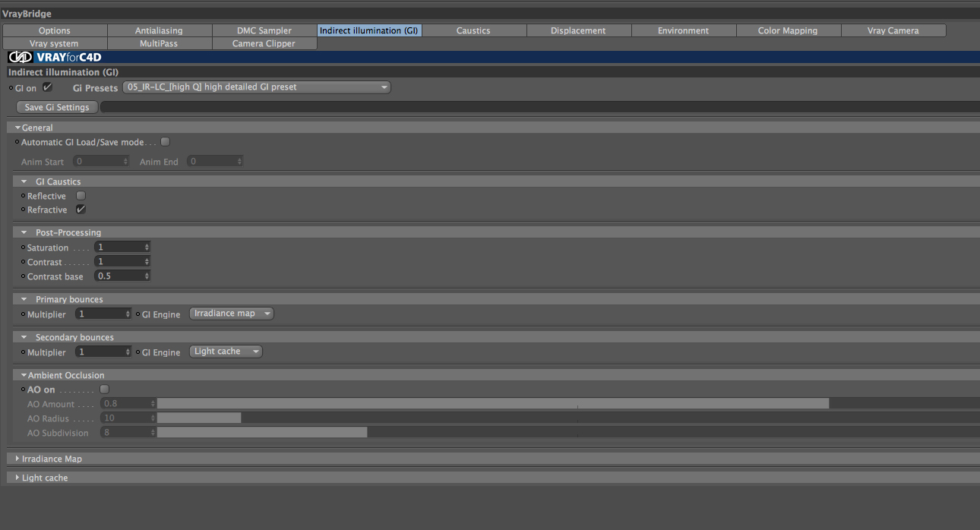This screenshot has width=980, height=530.
Task: Click the VrayBridge panel title
Action: pos(27,14)
